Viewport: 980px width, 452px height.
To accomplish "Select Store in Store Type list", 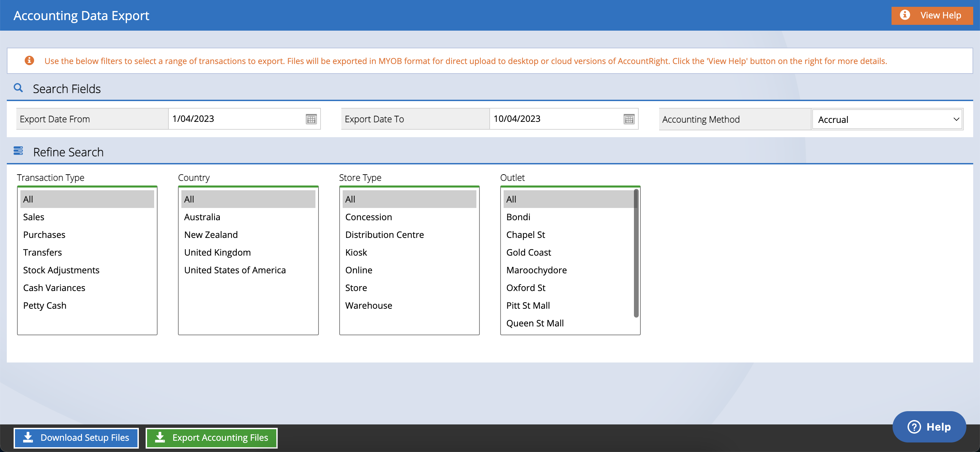I will pos(409,288).
